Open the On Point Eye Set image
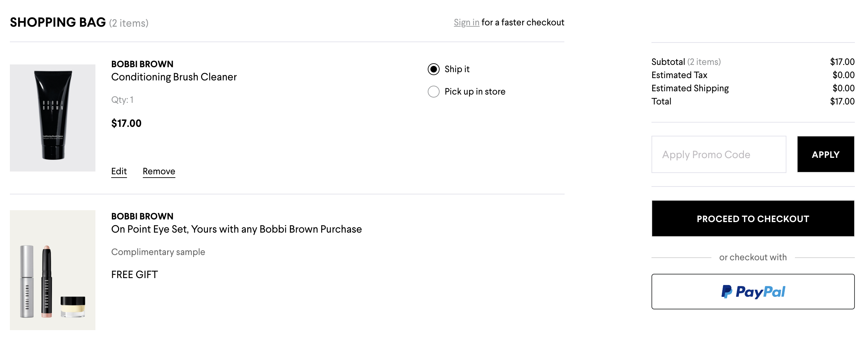Viewport: 868px width, 342px height. (x=53, y=270)
